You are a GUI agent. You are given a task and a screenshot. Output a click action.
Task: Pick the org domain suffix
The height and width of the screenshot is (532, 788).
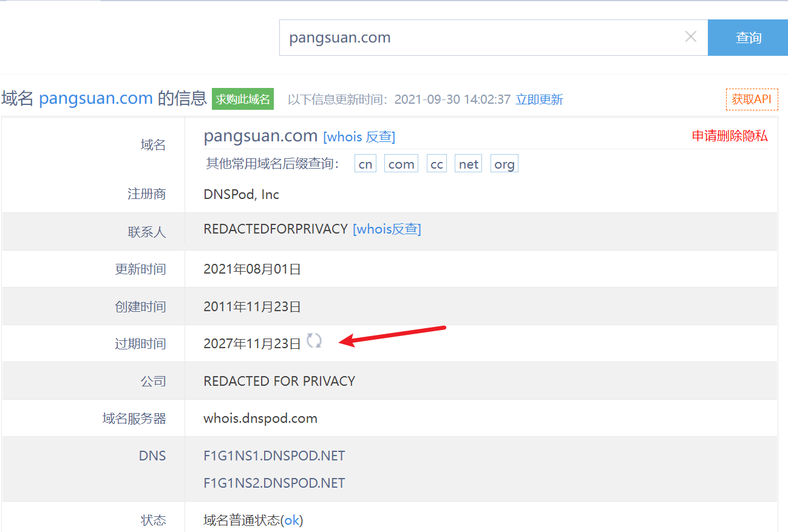click(504, 164)
